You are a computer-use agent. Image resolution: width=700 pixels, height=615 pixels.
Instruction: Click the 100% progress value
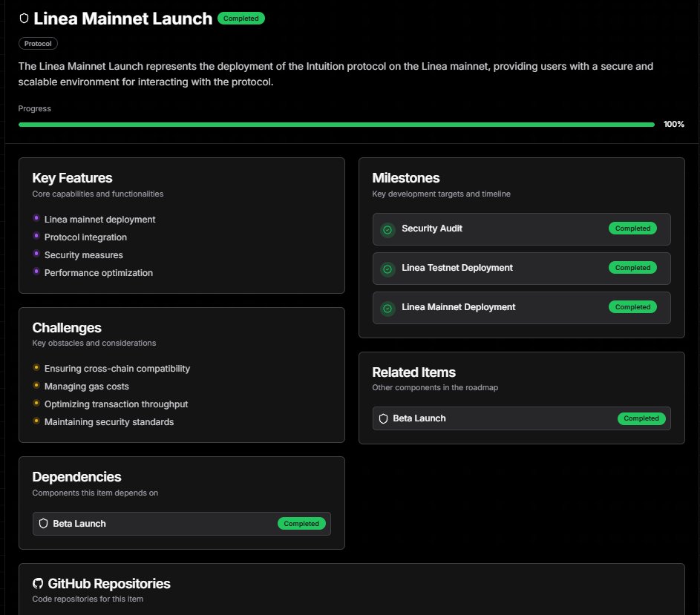coord(674,124)
